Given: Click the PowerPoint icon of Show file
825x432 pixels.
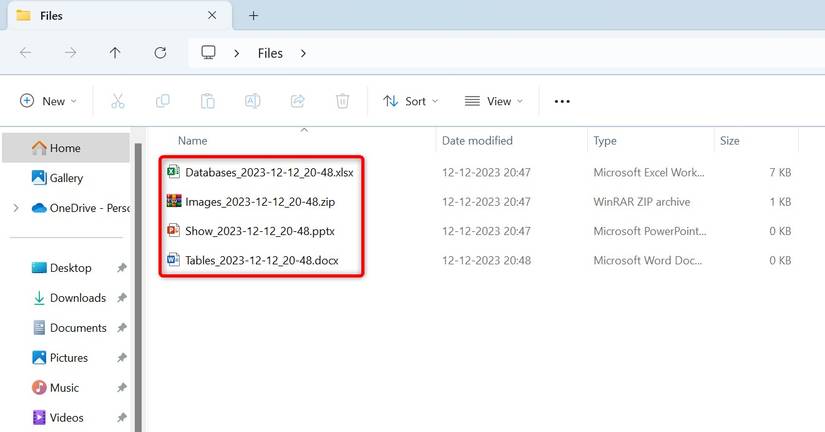Looking at the screenshot, I should point(173,230).
